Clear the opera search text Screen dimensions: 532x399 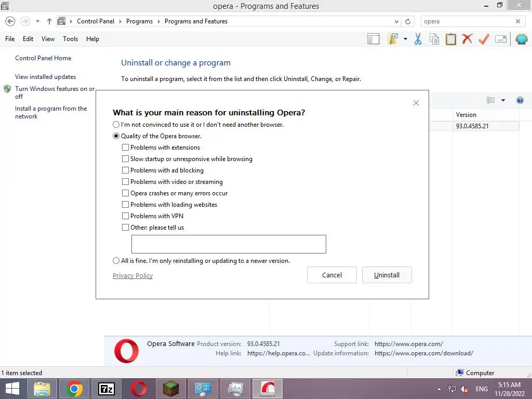(518, 21)
